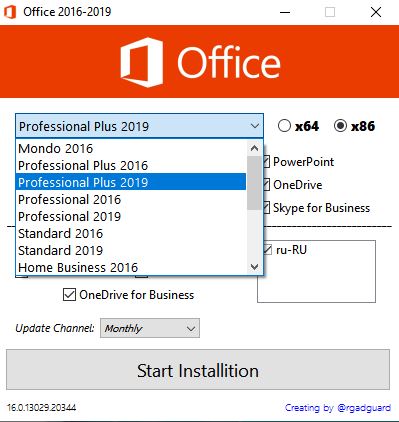The image size is (399, 422).
Task: Choose Mondo 2016 from the list
Action: click(x=131, y=148)
